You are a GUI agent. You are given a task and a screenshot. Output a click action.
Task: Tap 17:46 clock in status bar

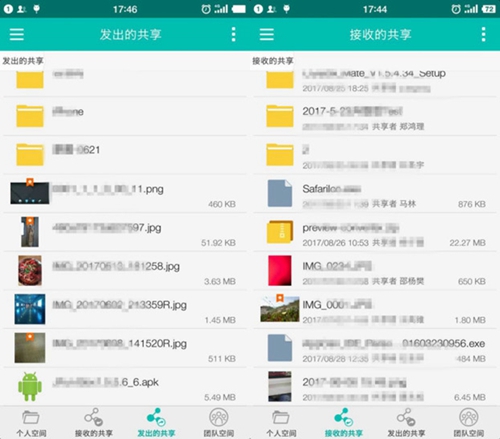(x=125, y=9)
